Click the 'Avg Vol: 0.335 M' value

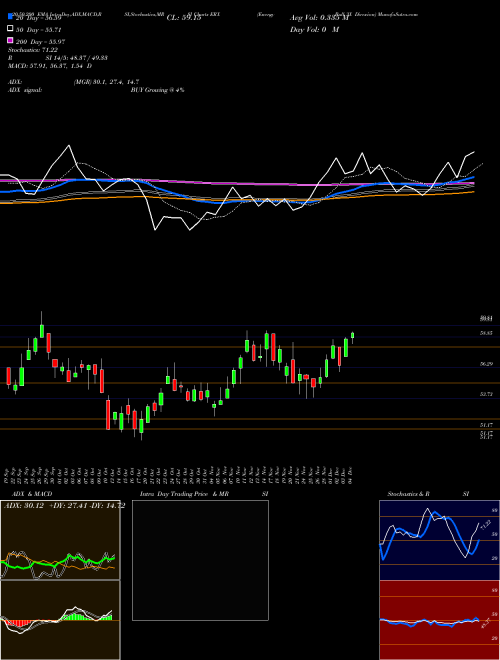tap(320, 18)
